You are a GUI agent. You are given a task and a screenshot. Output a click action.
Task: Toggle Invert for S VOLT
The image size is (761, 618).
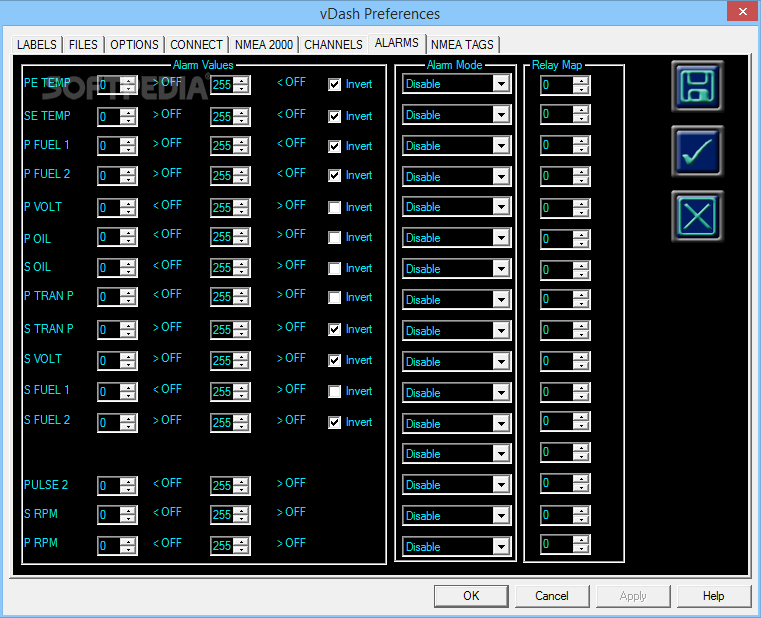[x=334, y=360]
